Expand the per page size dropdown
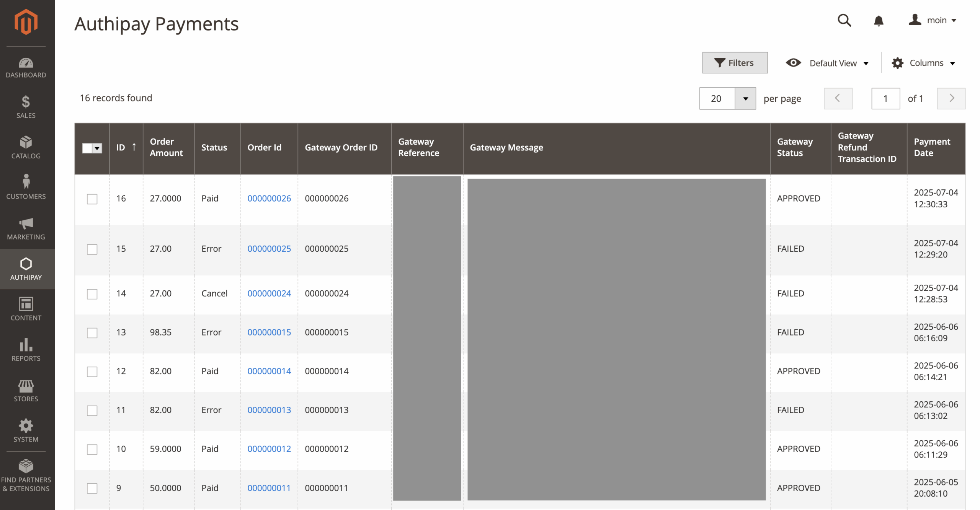Image resolution: width=980 pixels, height=510 pixels. [745, 99]
